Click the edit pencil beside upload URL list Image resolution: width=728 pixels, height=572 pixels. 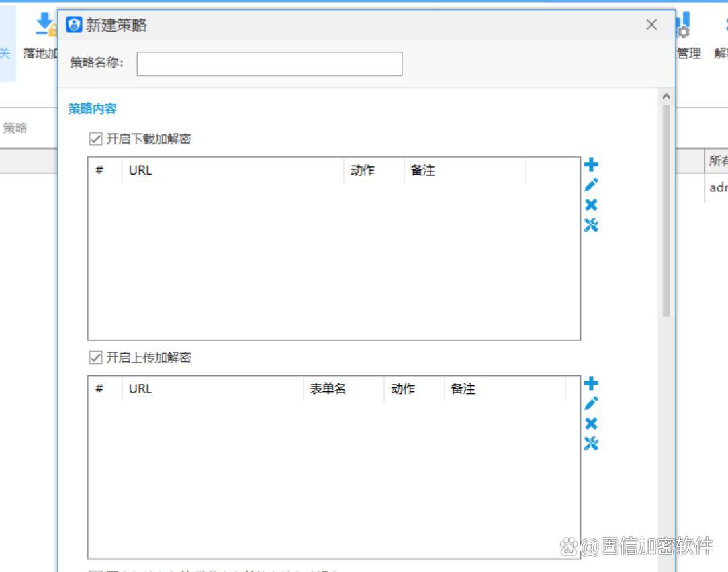pos(591,403)
